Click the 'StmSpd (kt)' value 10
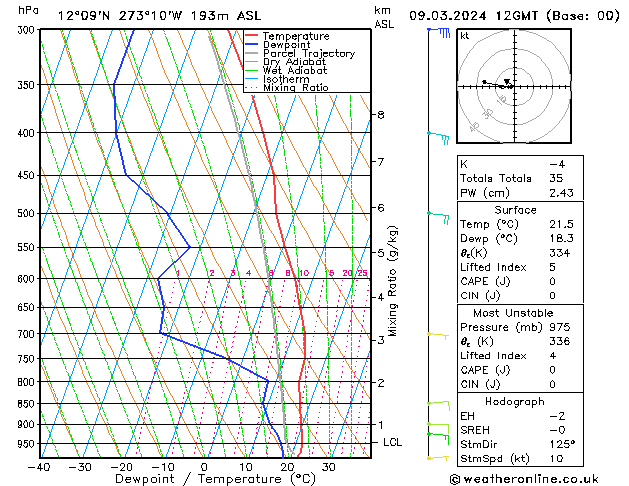 pos(556,458)
